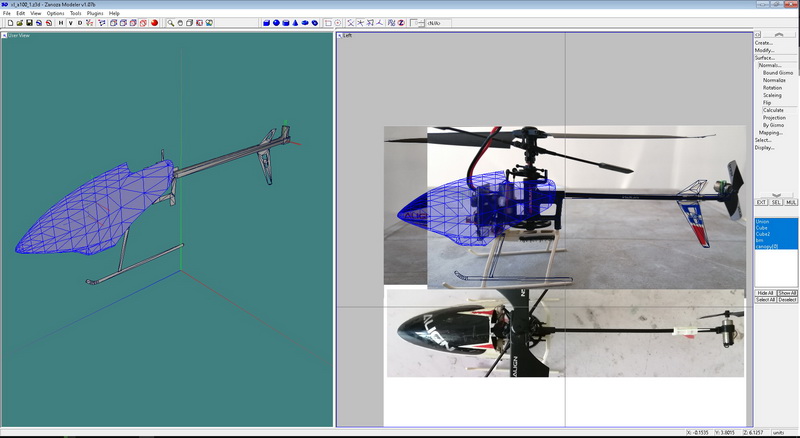Create a blue cone primitive
Screen dimensions: 800x438
tap(295, 23)
